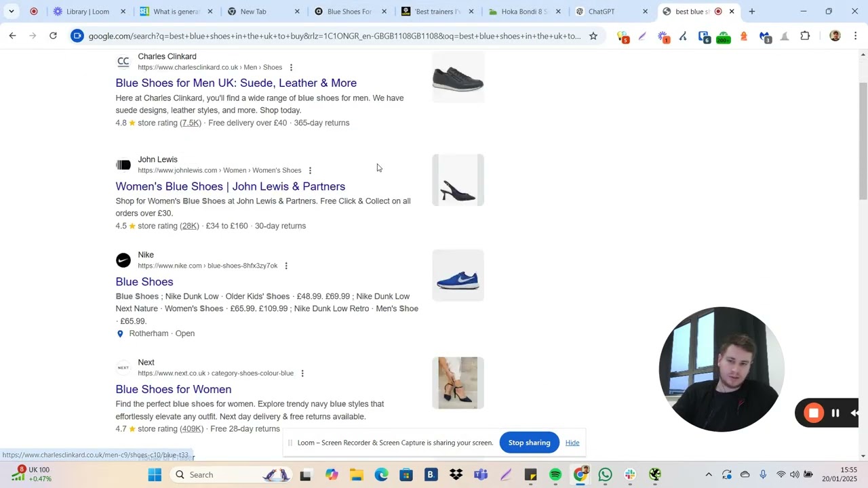This screenshot has height=488, width=868.
Task: Click the Charles Clinkard shoe thumbnail
Action: pos(458,77)
